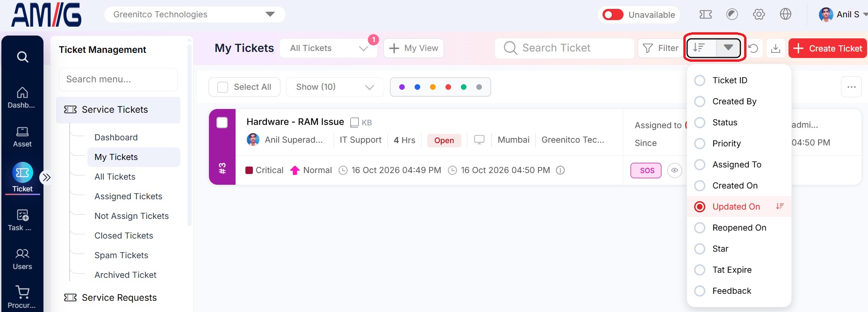Select Updated On sort radio
Screen dimensions: 868x312
700,207
